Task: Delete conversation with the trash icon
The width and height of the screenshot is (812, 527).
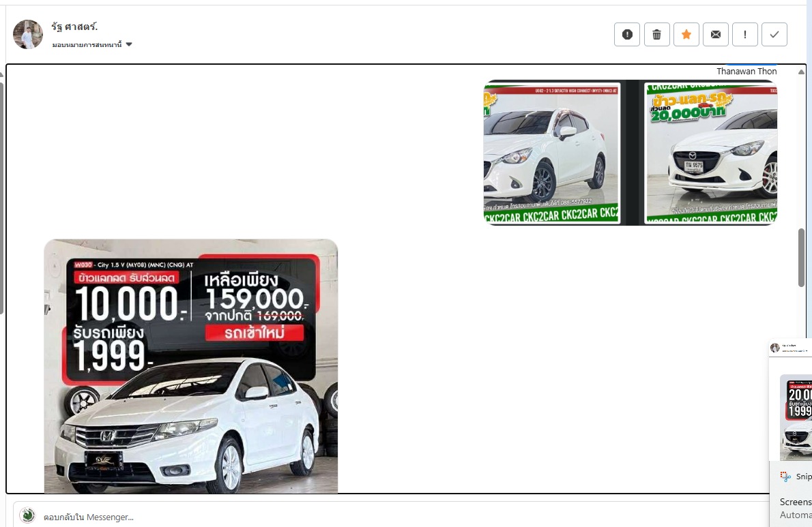Action: pos(656,35)
